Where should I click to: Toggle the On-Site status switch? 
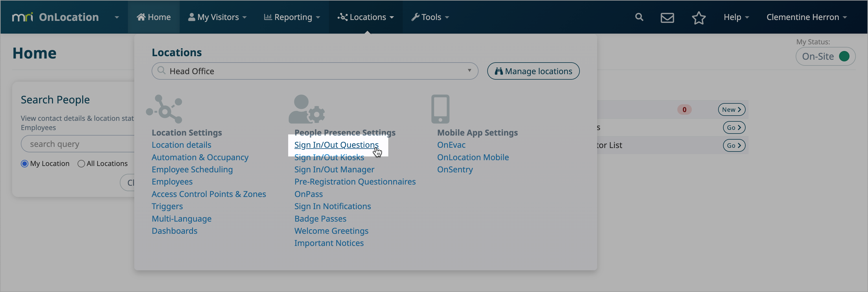click(825, 56)
